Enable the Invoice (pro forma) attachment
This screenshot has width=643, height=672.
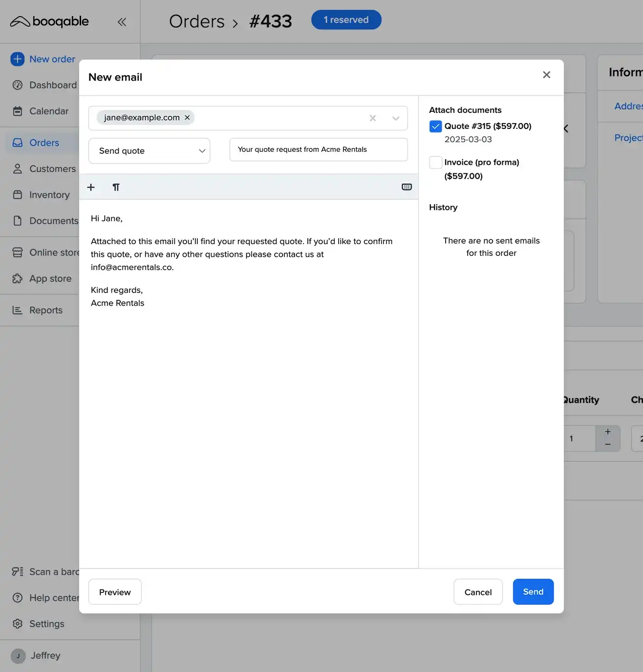[435, 162]
